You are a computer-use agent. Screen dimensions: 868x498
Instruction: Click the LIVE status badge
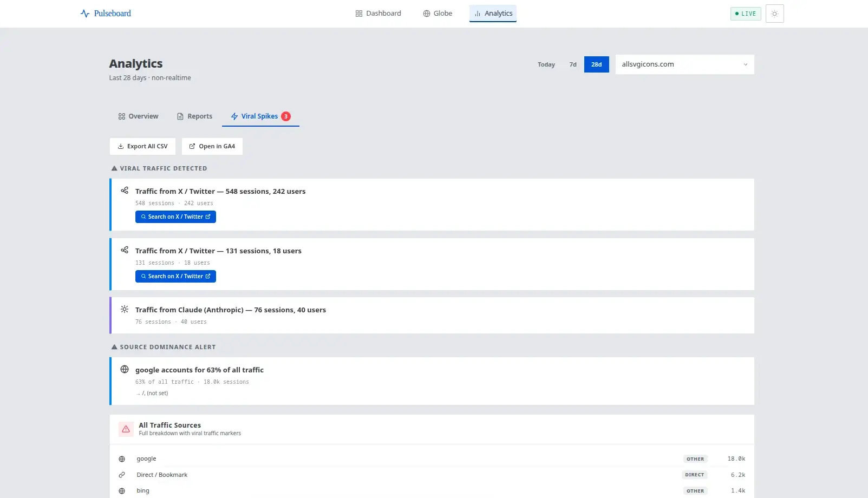coord(746,14)
